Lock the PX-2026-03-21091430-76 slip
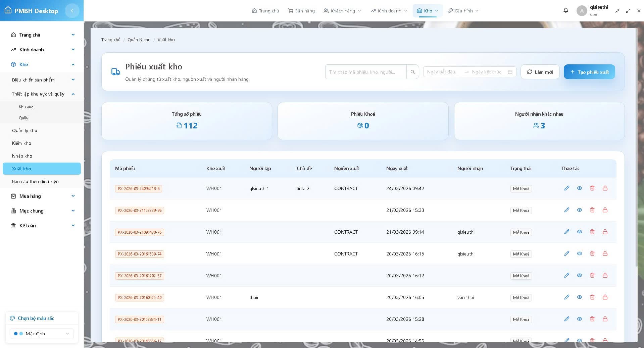This screenshot has height=348, width=644. [605, 232]
